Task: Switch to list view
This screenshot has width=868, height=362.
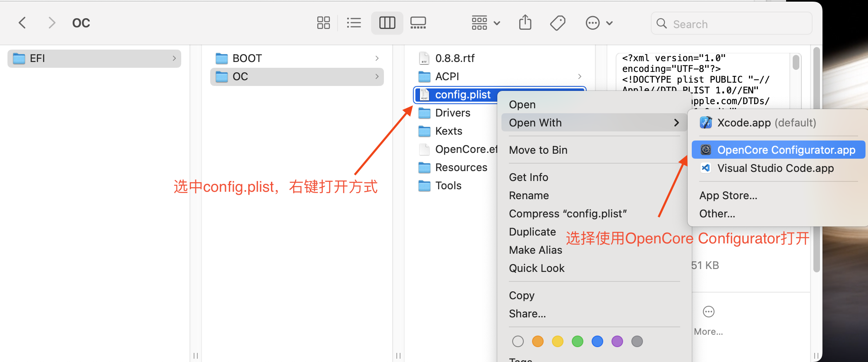Action: [354, 23]
